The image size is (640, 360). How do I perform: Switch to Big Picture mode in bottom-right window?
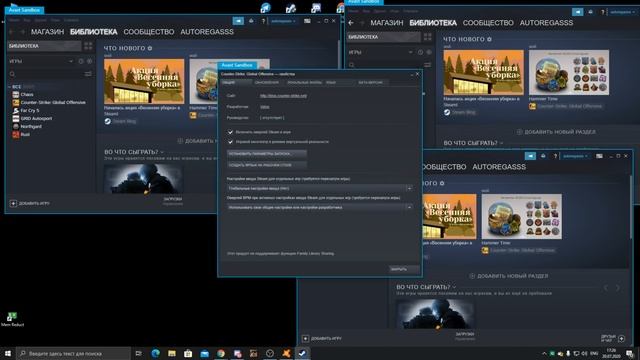(599, 156)
